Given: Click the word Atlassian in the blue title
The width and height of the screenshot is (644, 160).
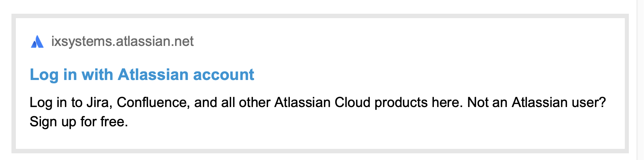Looking at the screenshot, I should (153, 74).
